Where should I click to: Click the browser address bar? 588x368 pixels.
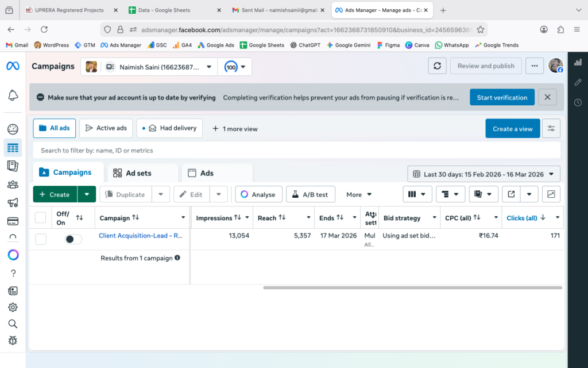pyautogui.click(x=294, y=30)
